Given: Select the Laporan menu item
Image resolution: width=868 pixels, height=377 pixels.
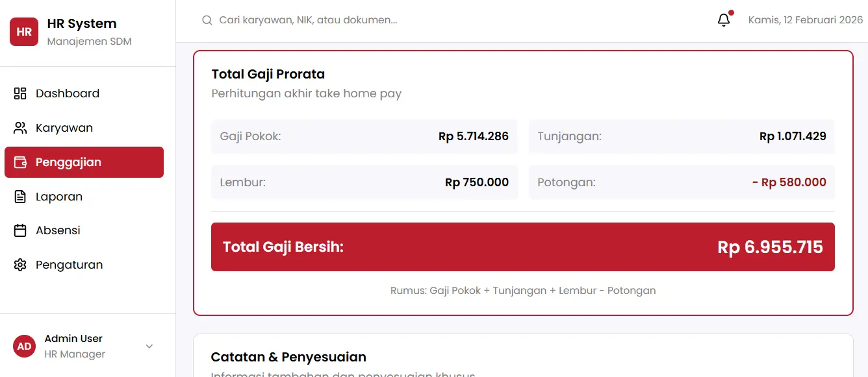Looking at the screenshot, I should point(59,197).
